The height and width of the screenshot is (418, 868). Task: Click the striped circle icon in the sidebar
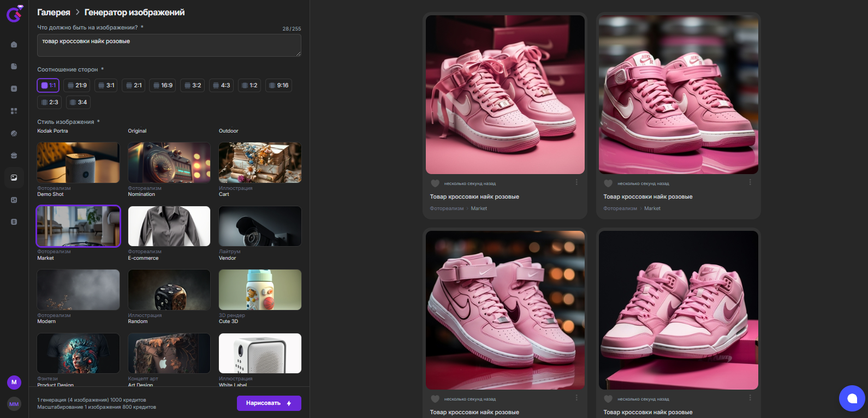click(x=14, y=133)
